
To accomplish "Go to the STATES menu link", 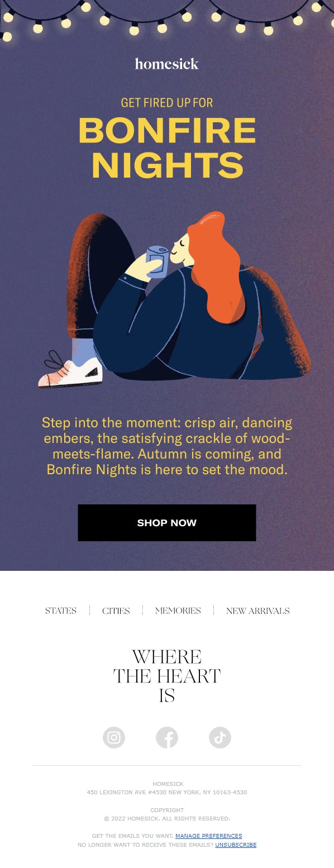I will [x=61, y=611].
